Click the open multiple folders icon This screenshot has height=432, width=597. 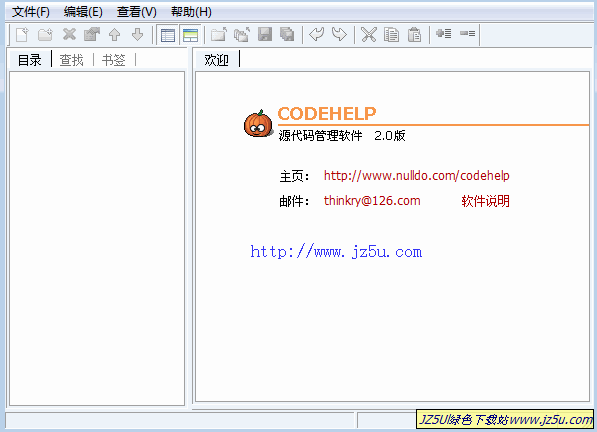pos(242,34)
